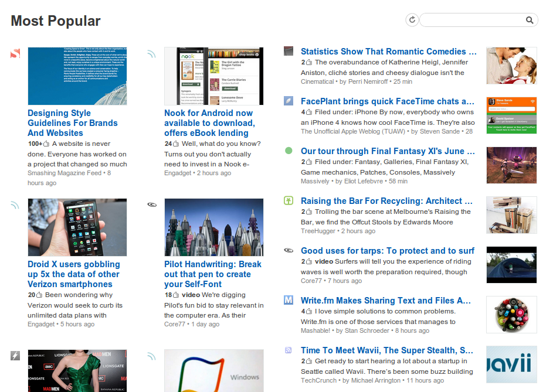Click 'Engadget • 2 hours ago' source text
Screen dimensions: 553x392
pos(198,173)
